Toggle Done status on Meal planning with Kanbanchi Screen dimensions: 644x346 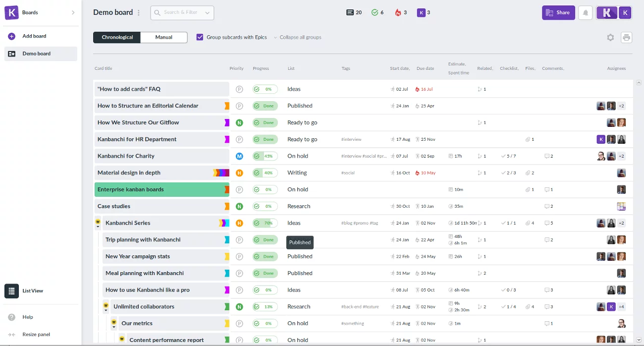(x=265, y=273)
